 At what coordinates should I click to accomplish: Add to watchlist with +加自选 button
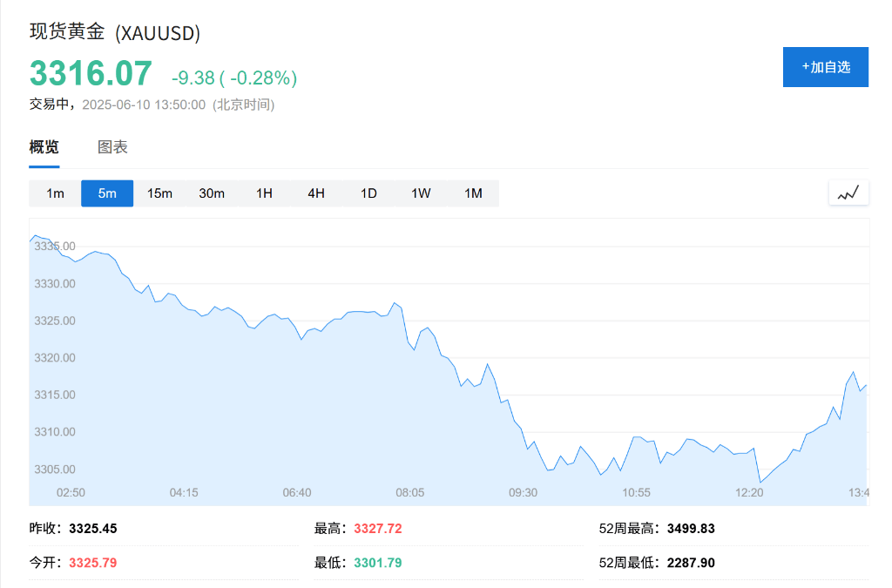coord(826,67)
